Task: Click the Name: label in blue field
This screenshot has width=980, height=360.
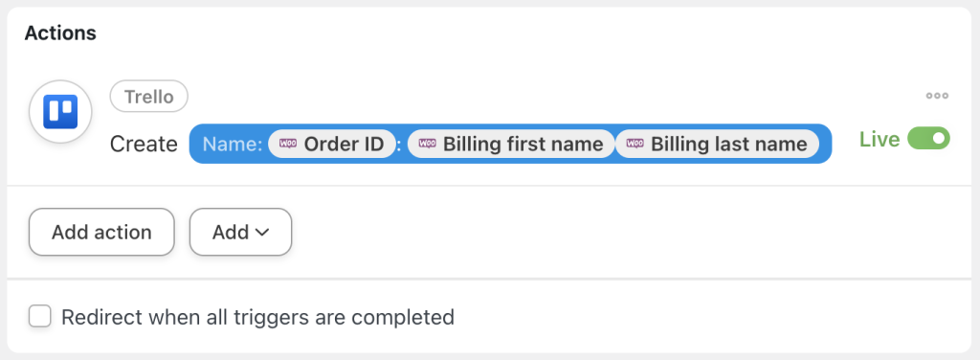Action: pos(233,144)
